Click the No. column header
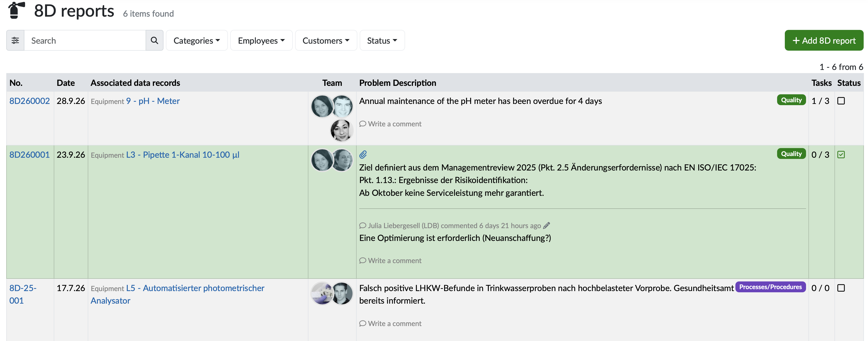 coord(16,83)
